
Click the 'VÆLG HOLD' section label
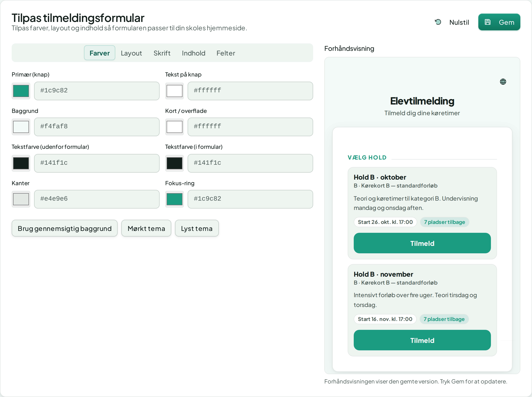367,158
